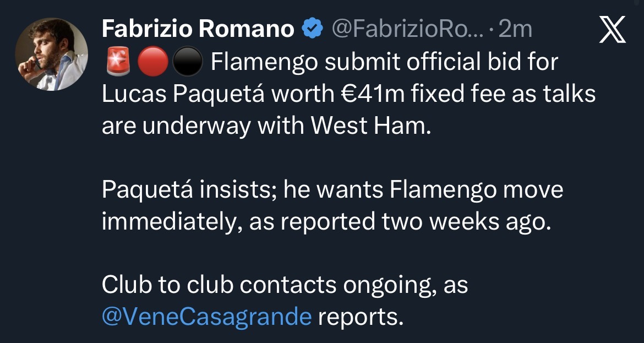Open Fabrizio Romano's profile picture

[51, 57]
